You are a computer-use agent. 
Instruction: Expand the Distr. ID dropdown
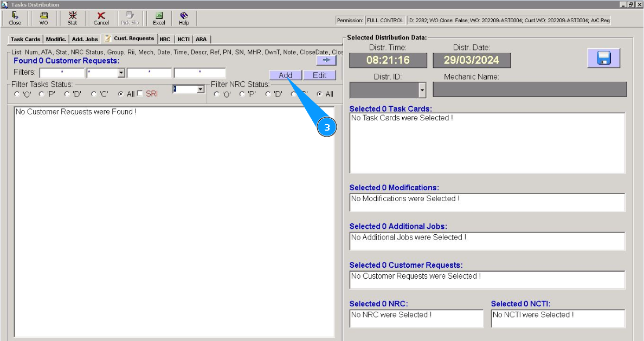[422, 90]
